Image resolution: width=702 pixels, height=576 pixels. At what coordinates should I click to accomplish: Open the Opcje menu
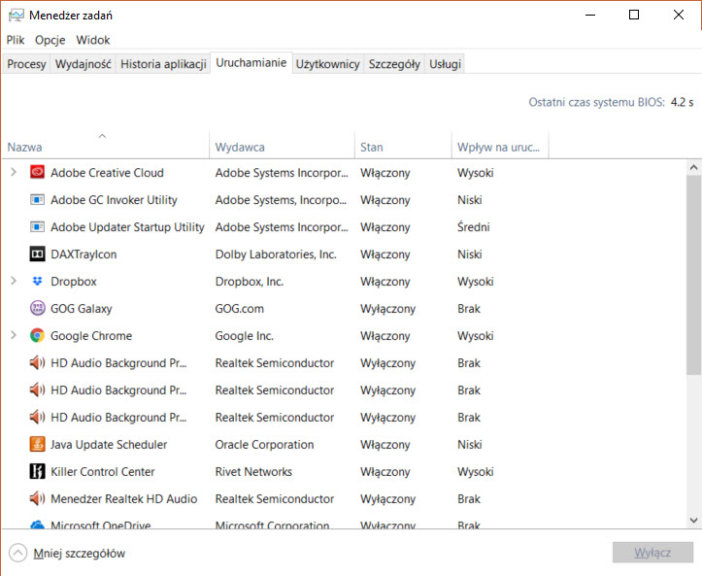pos(50,40)
